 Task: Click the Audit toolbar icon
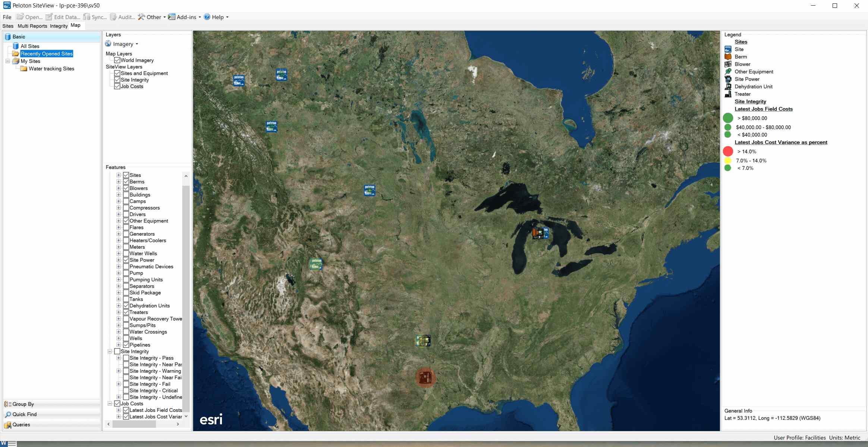[113, 17]
